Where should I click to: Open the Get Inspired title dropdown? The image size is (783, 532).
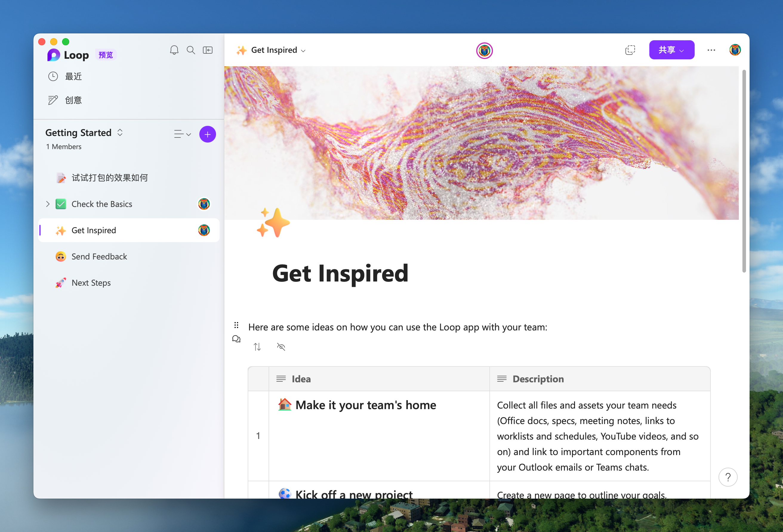pos(303,51)
